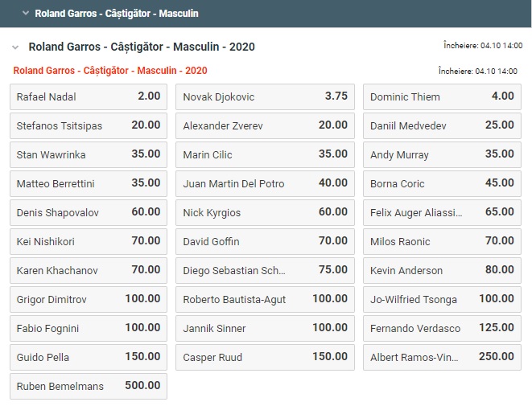
Task: Pick Fernando Verdasco at 125.00
Action: click(441, 328)
